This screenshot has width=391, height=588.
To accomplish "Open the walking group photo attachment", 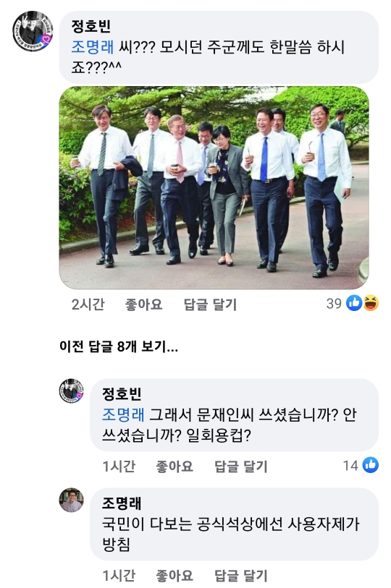I will (214, 187).
